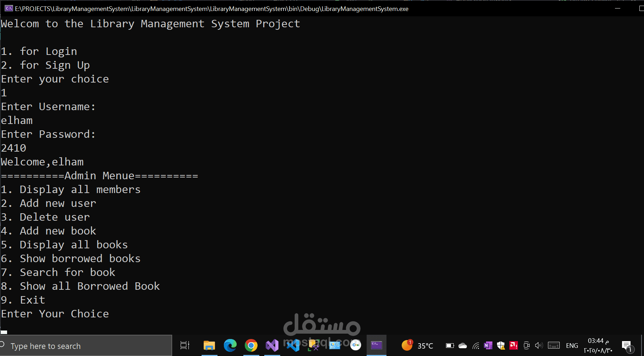Launch Microsoft Edge browser

tap(230, 345)
